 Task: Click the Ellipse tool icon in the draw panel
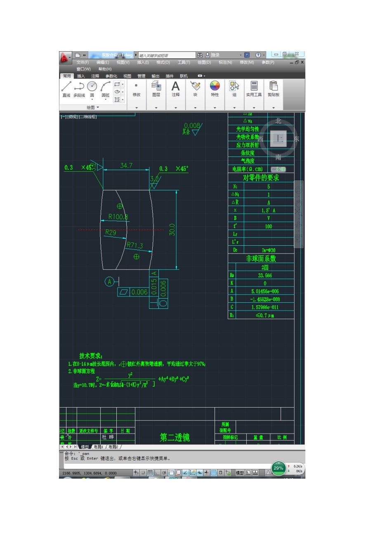[117, 92]
